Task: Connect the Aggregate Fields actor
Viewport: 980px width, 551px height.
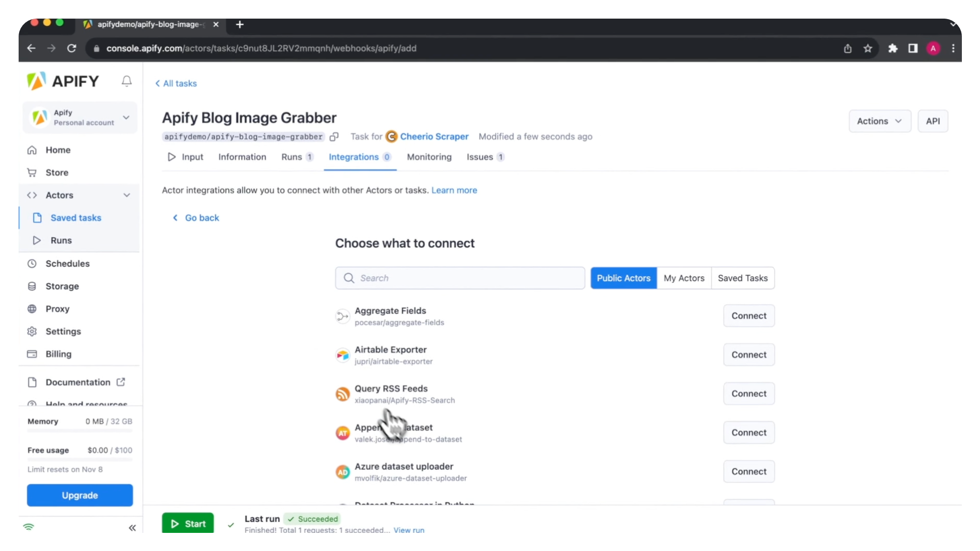Action: [x=748, y=316]
